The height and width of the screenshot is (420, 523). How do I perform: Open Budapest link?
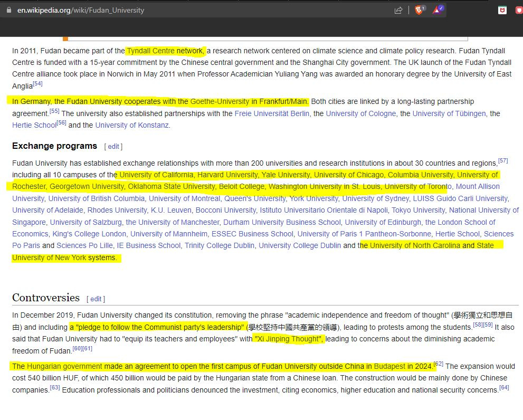[x=389, y=366]
